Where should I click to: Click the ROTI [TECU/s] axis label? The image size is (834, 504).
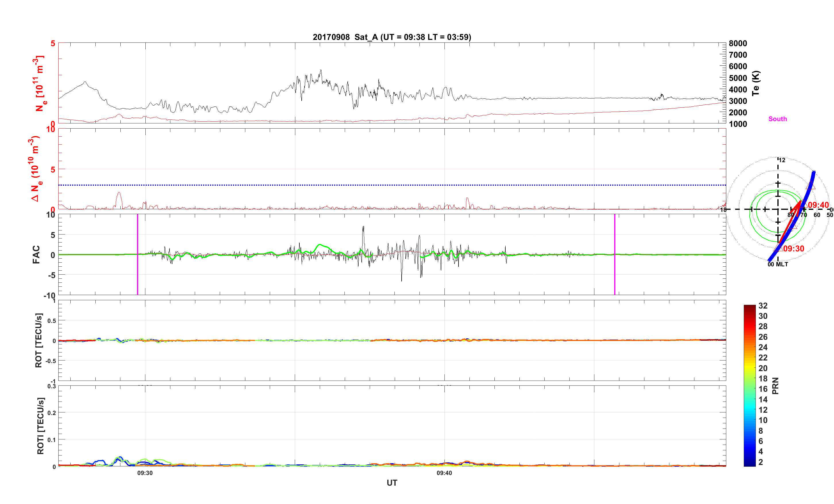click(40, 426)
